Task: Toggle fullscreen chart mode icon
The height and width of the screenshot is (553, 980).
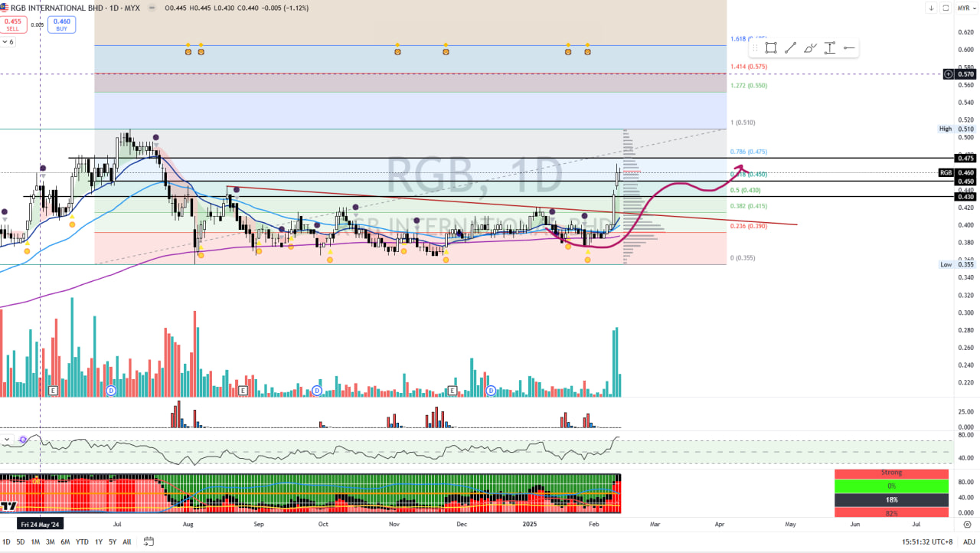Action: [x=946, y=8]
